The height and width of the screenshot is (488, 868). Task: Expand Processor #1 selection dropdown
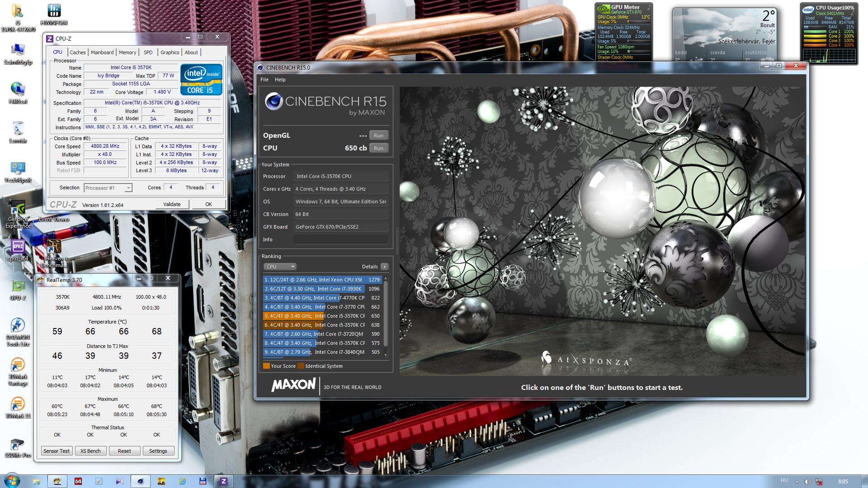[x=128, y=188]
